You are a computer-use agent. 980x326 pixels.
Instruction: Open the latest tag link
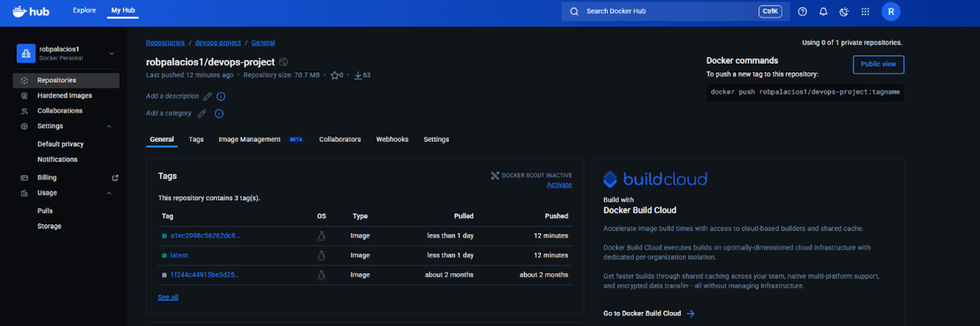179,255
